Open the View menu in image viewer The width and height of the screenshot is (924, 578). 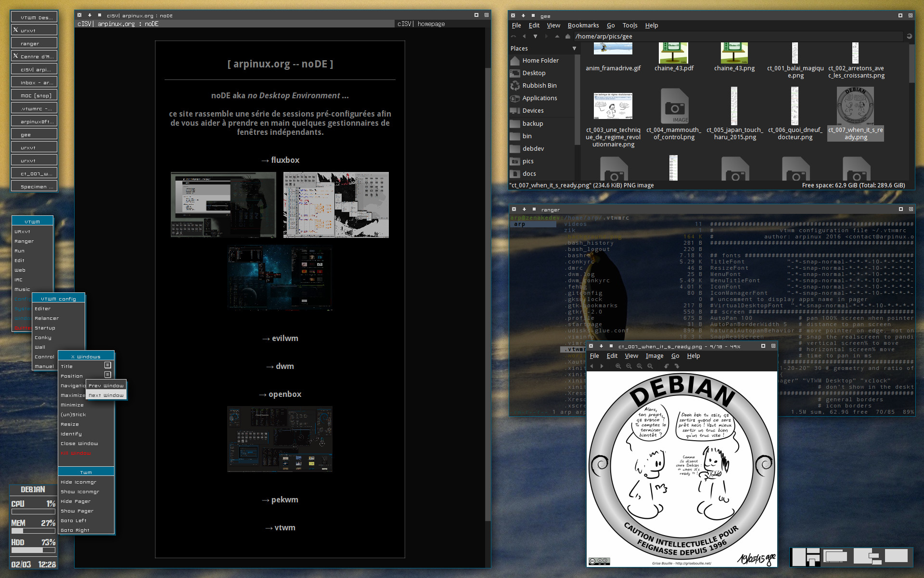click(x=631, y=356)
